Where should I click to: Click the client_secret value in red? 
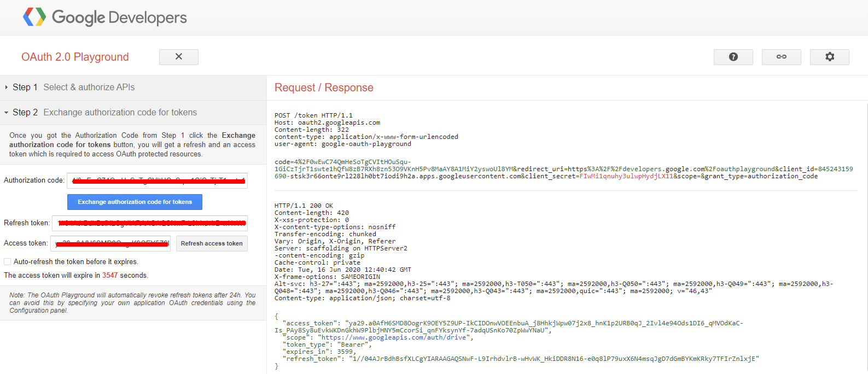tap(626, 176)
